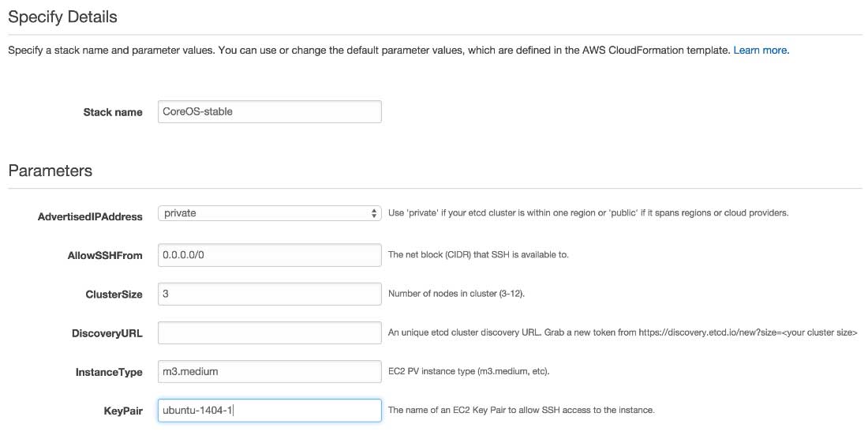Click the 'Parameters' section heading
The width and height of the screenshot is (868, 443).
click(x=50, y=171)
